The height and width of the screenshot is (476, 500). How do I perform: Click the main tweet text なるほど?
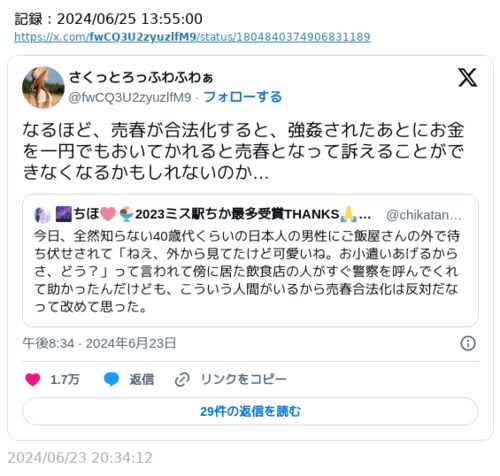click(243, 151)
